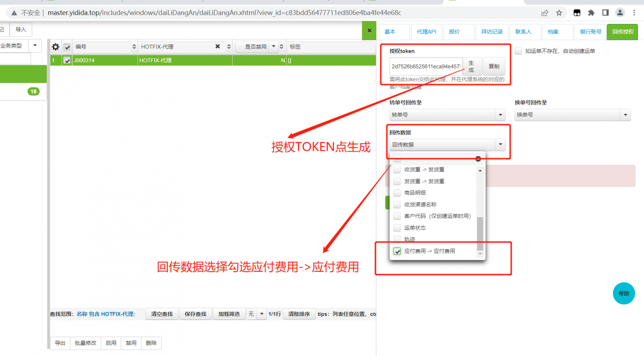
Task: Sort by the 编号 column arrows
Action: point(134,47)
